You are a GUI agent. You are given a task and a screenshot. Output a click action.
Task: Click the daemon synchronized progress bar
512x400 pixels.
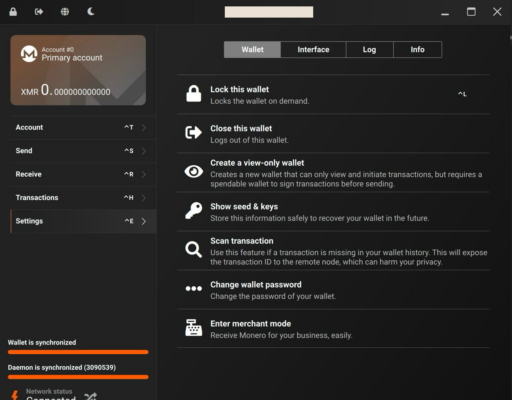[x=78, y=377]
